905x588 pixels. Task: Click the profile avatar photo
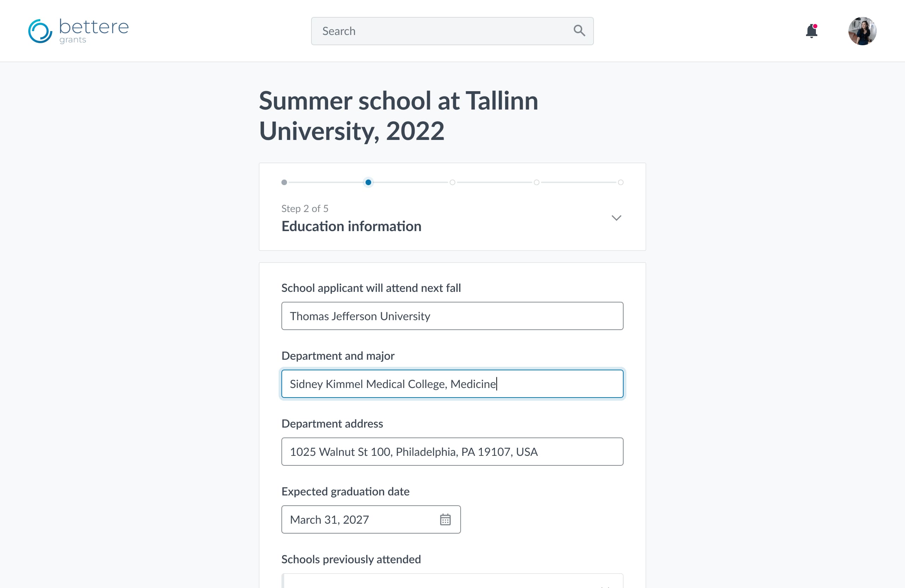point(862,31)
